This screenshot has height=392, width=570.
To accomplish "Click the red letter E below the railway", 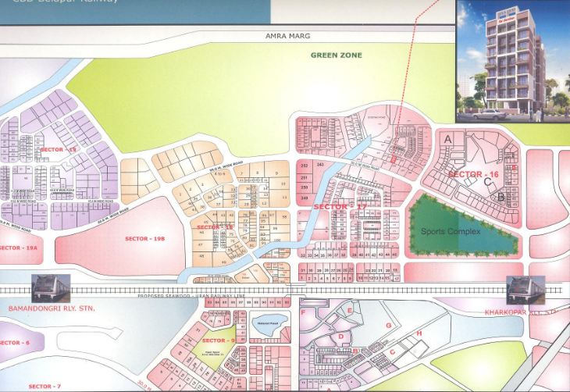I will [350, 311].
